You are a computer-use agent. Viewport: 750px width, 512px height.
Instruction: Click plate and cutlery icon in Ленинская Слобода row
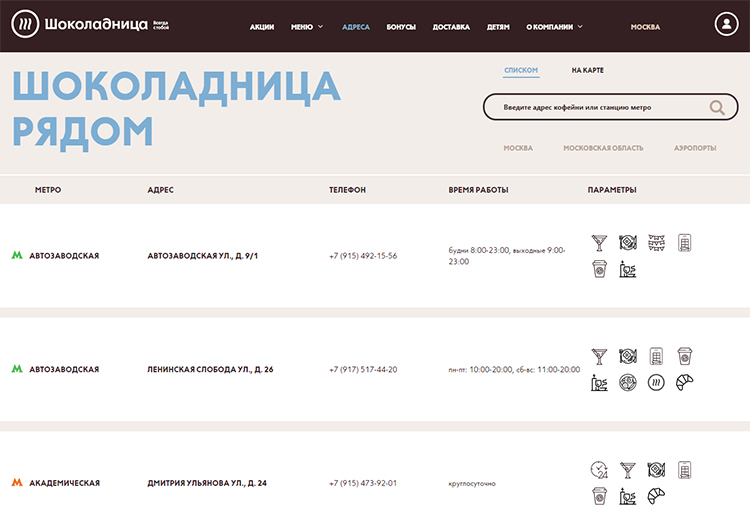tap(628, 356)
